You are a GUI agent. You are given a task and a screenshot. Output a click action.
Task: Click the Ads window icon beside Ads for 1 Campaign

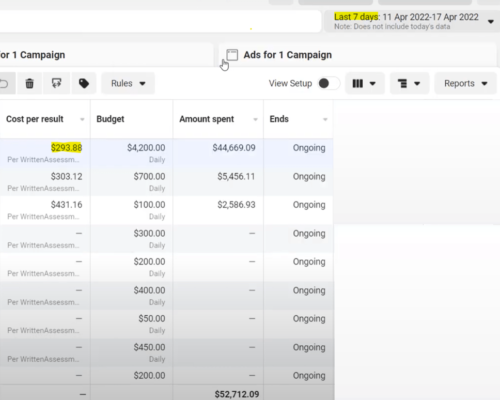pos(232,55)
